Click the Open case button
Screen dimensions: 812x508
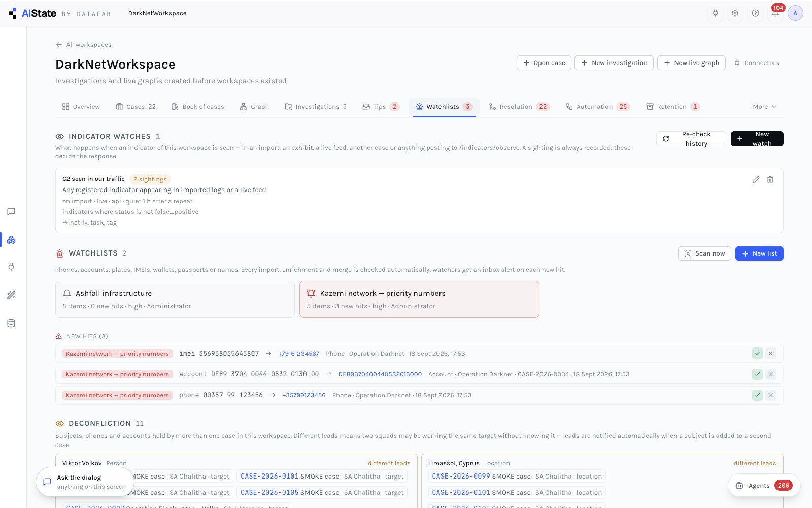coord(544,63)
